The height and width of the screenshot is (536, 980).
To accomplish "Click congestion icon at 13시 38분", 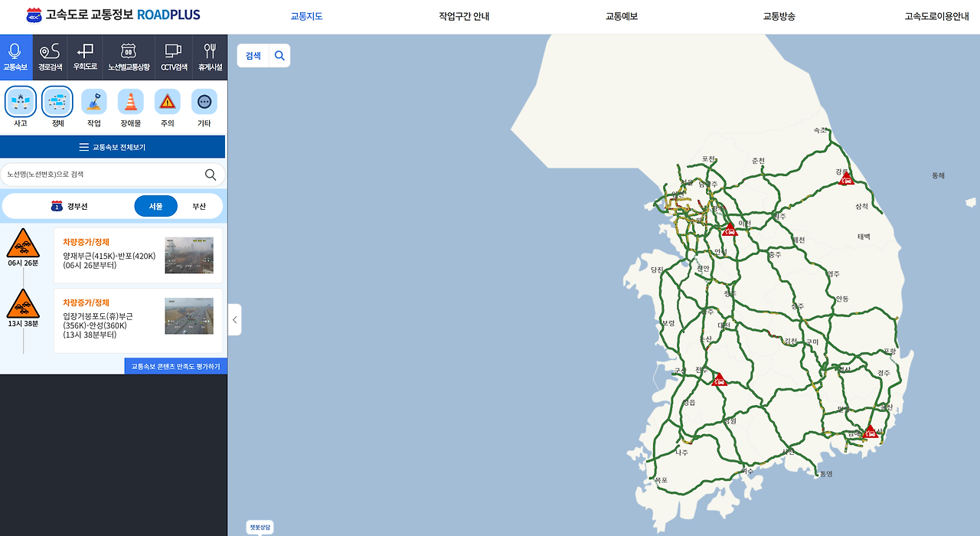I will (x=23, y=304).
